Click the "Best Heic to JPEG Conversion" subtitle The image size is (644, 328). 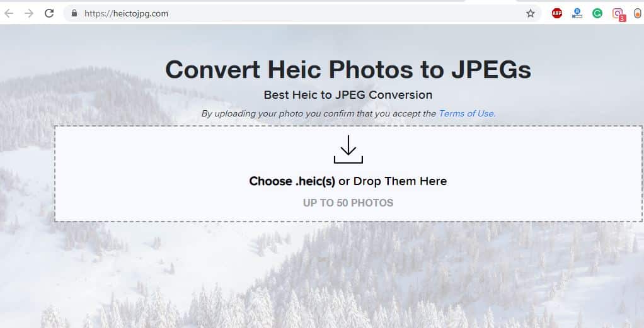[x=348, y=95]
